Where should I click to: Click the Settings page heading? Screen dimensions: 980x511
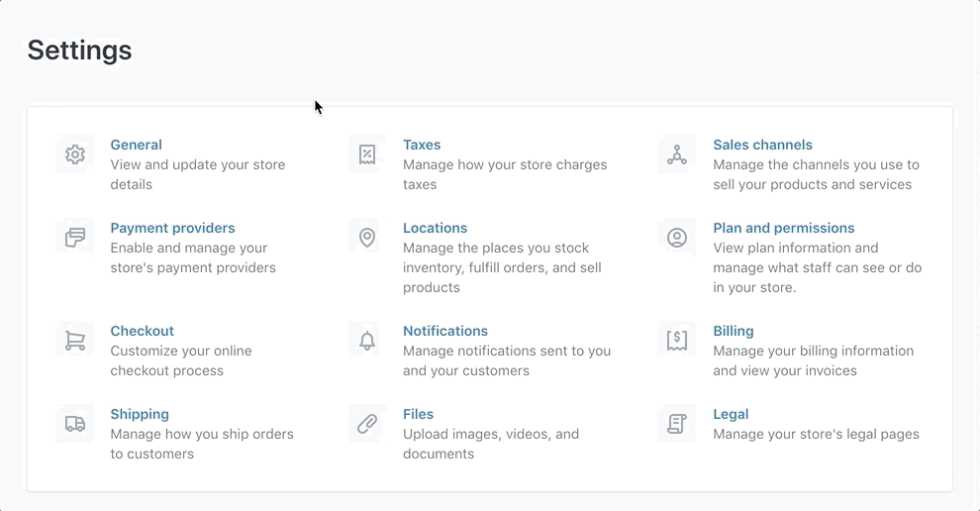[79, 51]
